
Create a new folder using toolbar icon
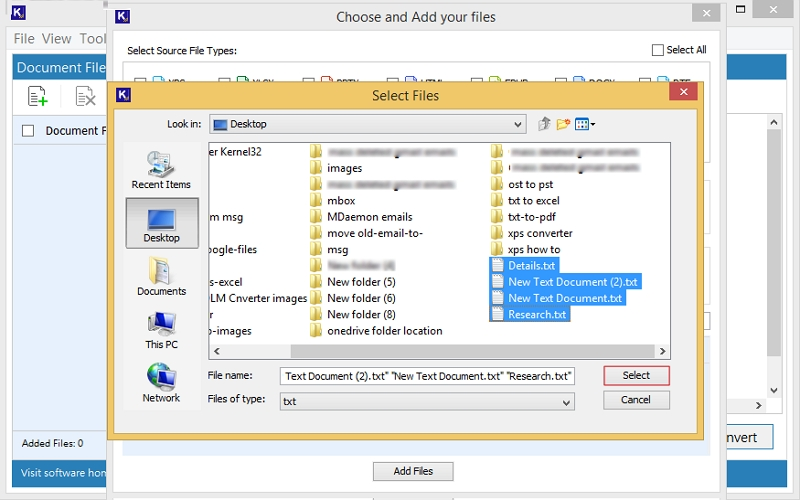tap(563, 124)
